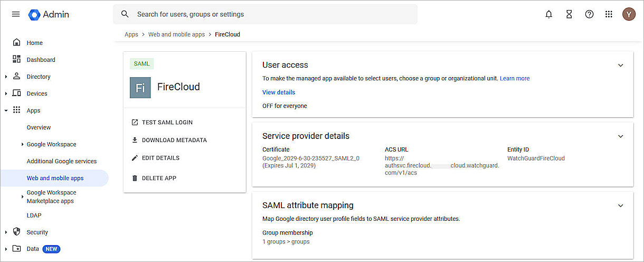Focus the search users, groups or settings field
Viewport: 644px width, 262px height.
(265, 14)
